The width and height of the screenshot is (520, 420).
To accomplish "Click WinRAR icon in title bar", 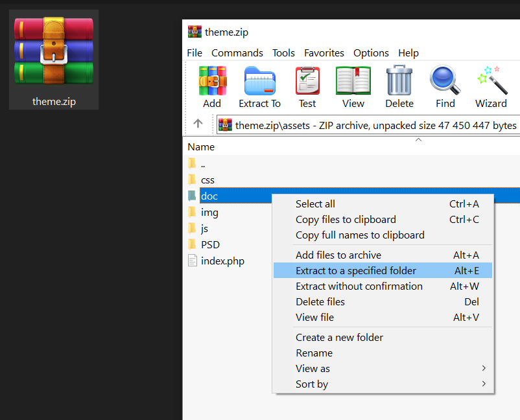I will click(195, 32).
